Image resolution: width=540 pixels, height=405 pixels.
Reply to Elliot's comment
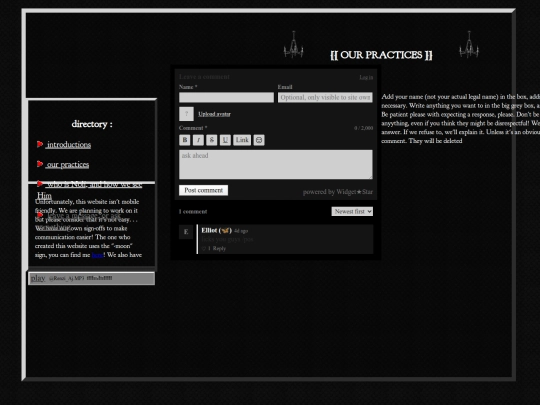[219, 249]
